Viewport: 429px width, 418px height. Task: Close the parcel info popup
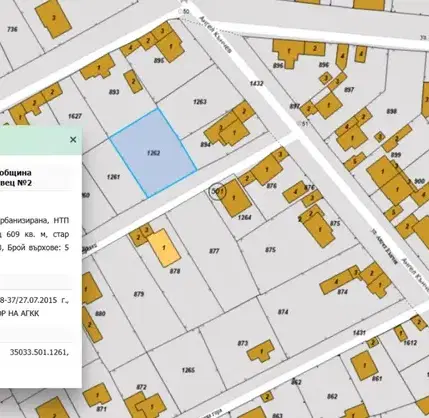point(73,140)
